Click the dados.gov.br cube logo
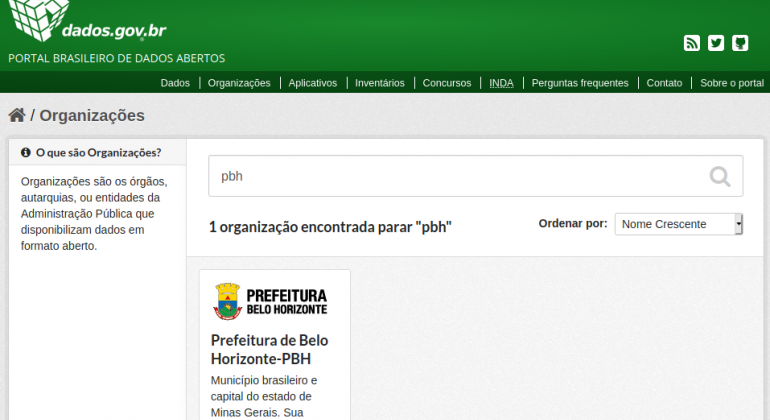The width and height of the screenshot is (770, 420). pyautogui.click(x=38, y=19)
